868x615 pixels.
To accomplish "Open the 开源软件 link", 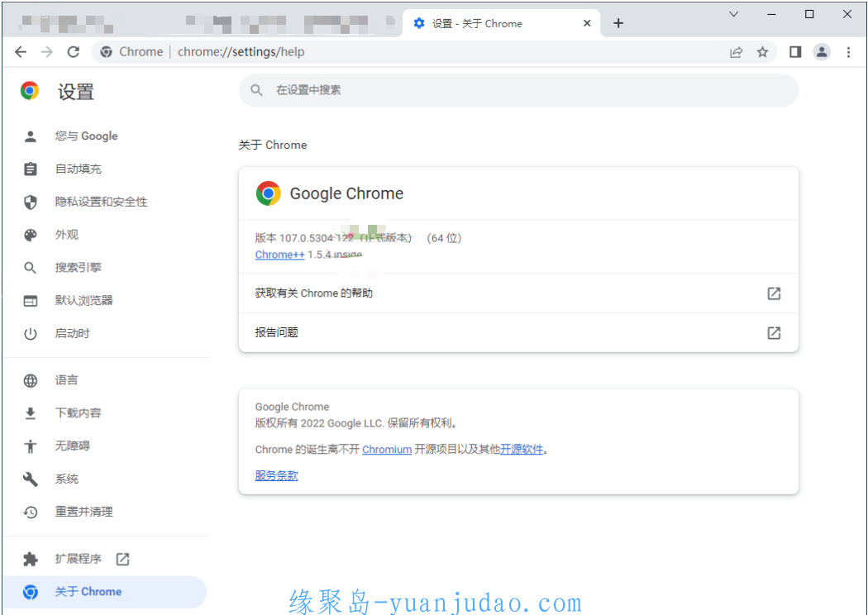I will (x=522, y=450).
